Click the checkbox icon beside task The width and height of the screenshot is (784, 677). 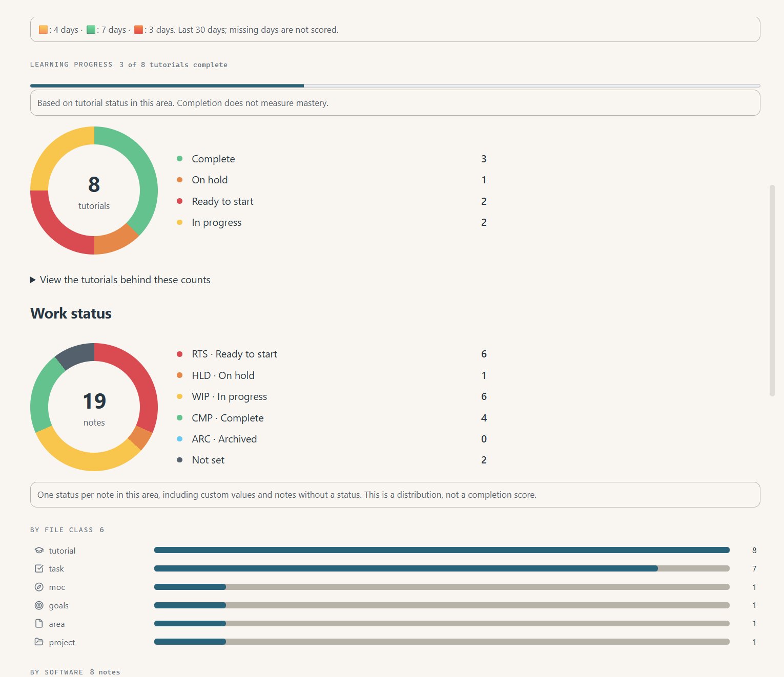[39, 568]
